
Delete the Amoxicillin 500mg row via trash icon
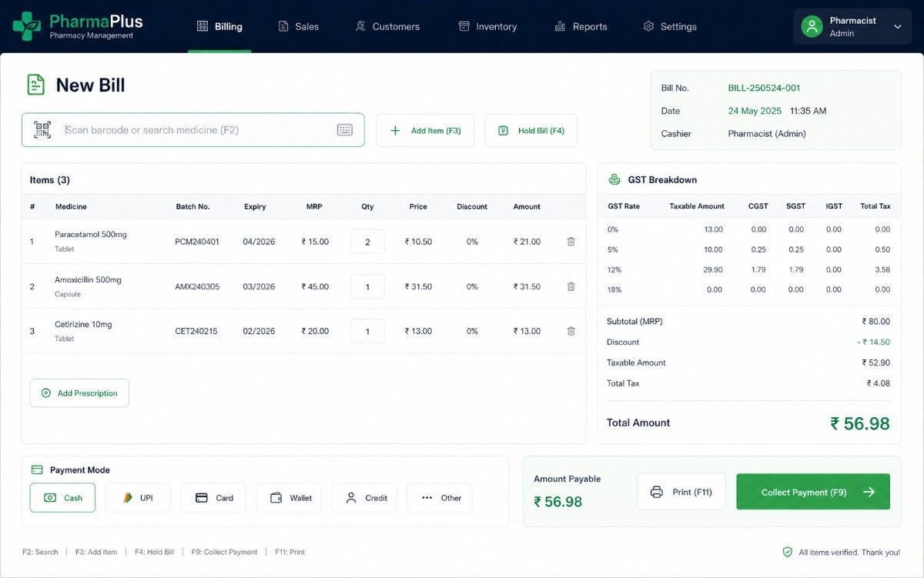coord(571,286)
